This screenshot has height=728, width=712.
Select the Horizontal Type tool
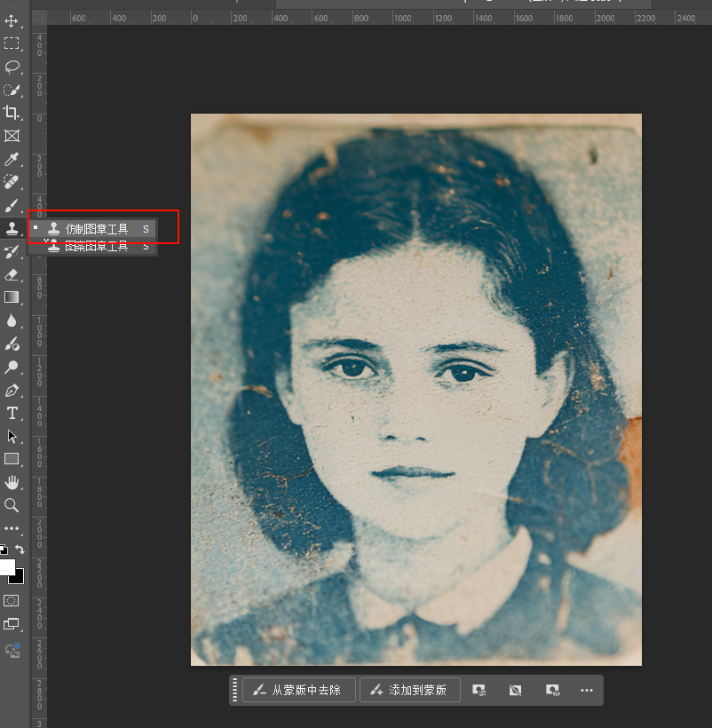tap(12, 413)
